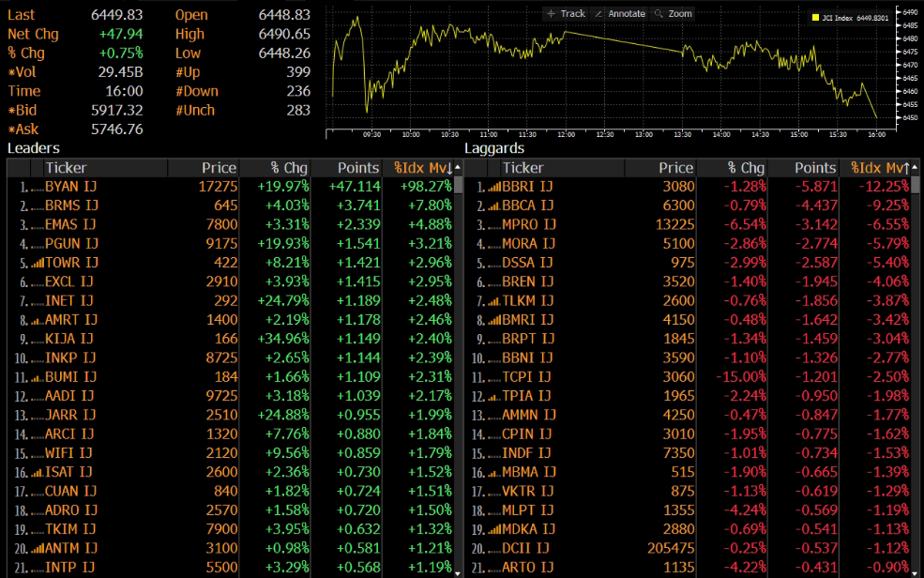Click Laggards % Chg column header
The height and width of the screenshot is (578, 924).
[x=746, y=168]
